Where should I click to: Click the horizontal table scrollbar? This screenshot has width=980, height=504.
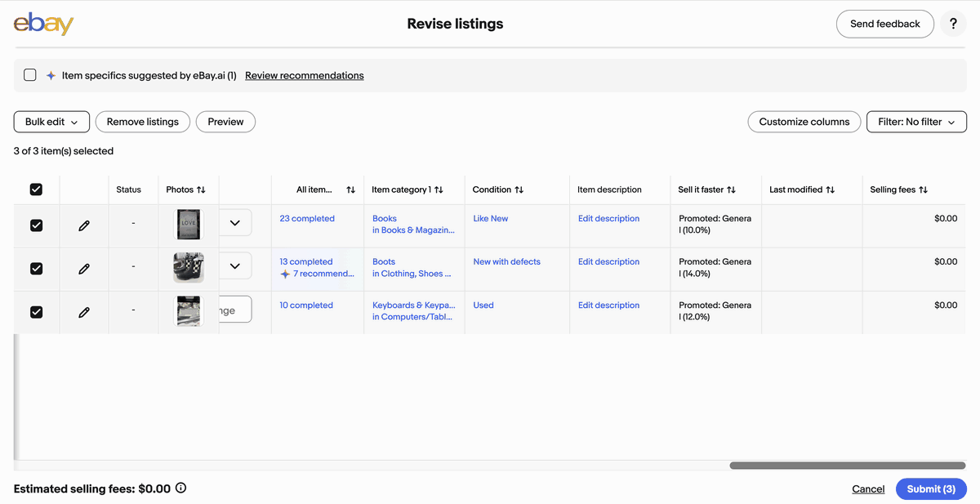point(848,466)
